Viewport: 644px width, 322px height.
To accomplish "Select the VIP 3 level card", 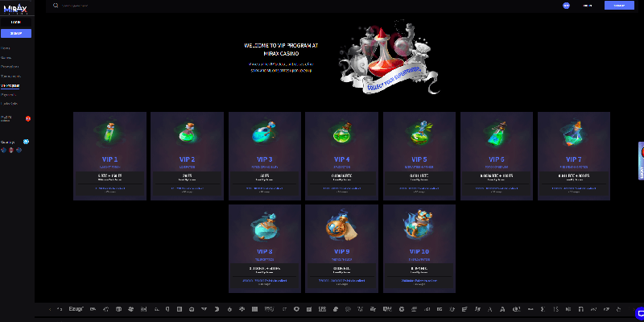I will [265, 155].
